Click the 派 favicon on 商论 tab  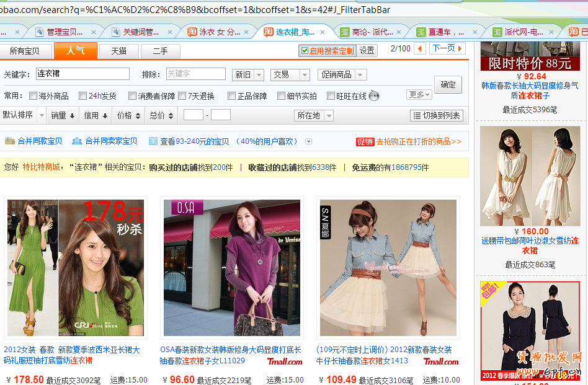pos(345,32)
